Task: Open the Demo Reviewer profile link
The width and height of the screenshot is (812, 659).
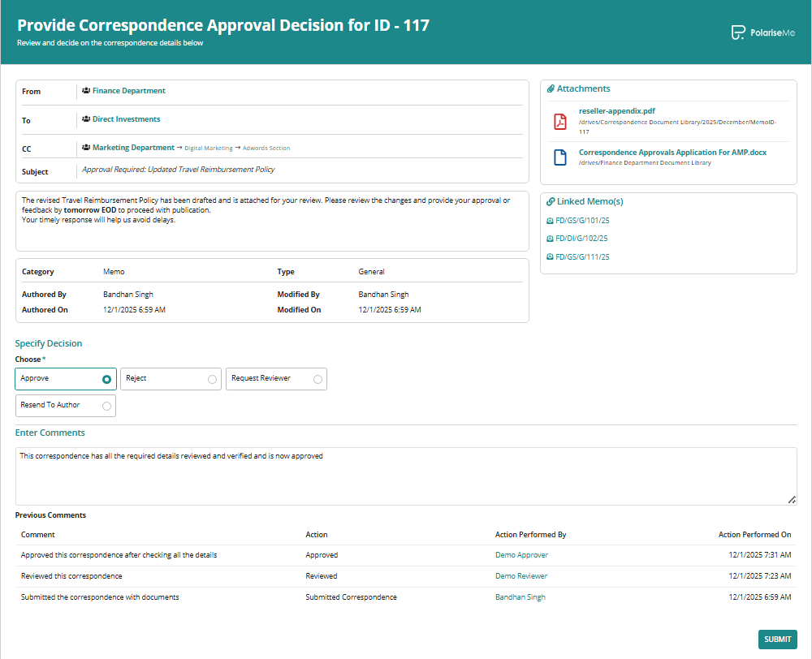Action: (x=521, y=576)
